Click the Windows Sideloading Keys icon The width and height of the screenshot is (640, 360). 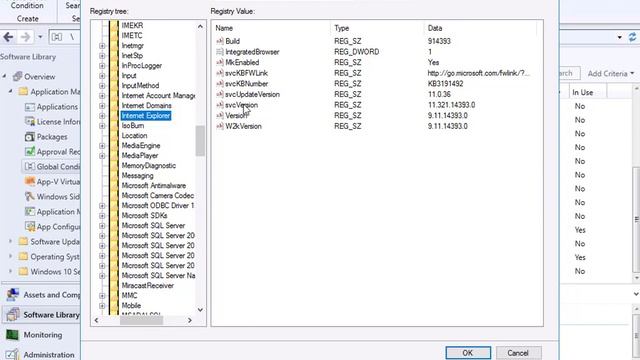pyautogui.click(x=29, y=197)
